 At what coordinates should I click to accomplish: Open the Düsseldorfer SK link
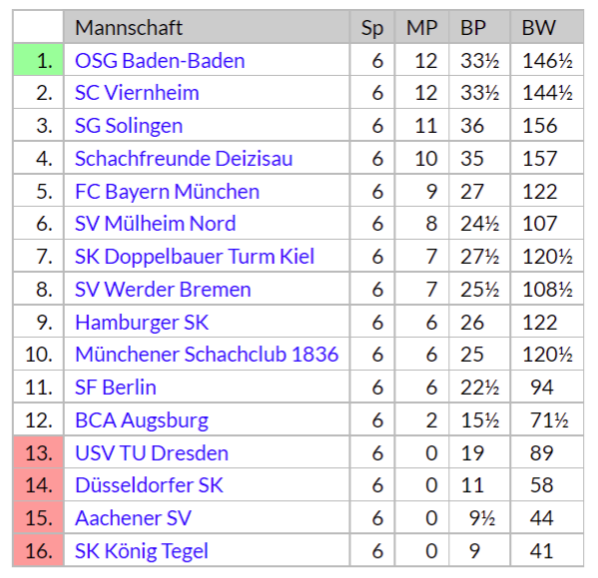pyautogui.click(x=149, y=486)
